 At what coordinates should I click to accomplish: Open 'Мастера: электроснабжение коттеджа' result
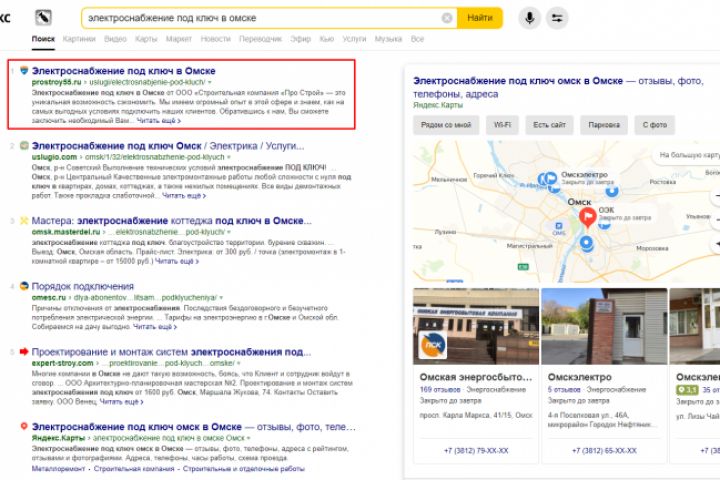click(x=172, y=221)
